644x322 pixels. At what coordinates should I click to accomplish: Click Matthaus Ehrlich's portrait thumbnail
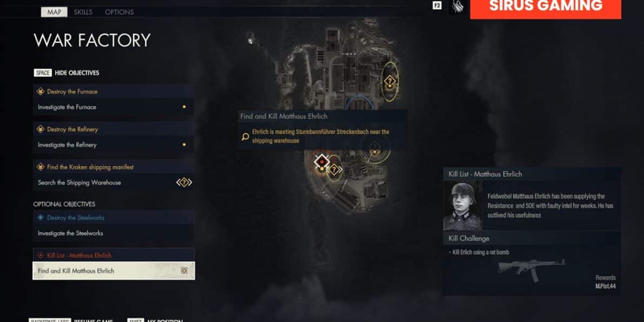click(x=463, y=206)
